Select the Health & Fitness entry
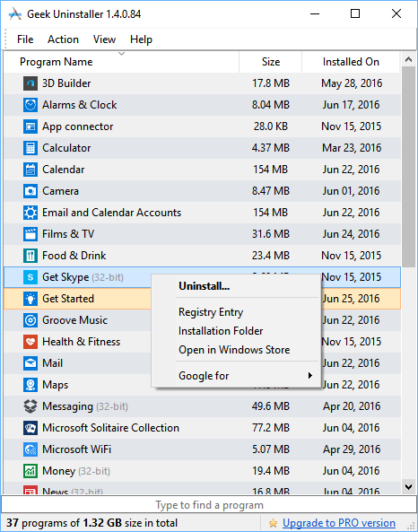This screenshot has height=532, width=418. (x=81, y=342)
